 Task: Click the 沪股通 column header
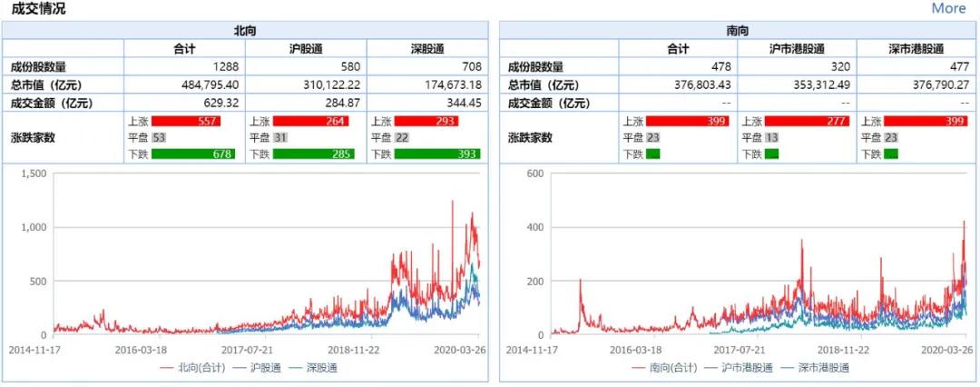(x=306, y=49)
